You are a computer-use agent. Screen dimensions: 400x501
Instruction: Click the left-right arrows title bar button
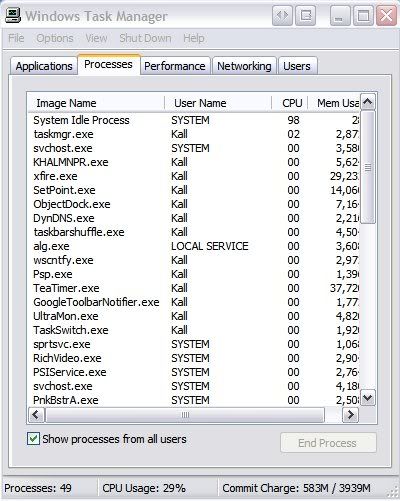pos(282,15)
